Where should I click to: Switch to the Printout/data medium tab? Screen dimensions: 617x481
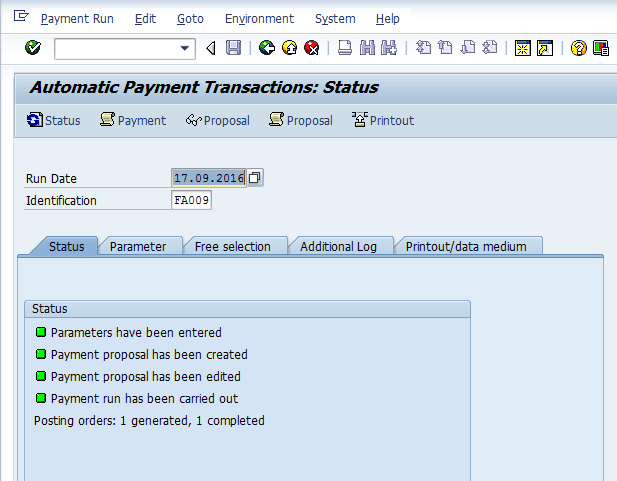click(466, 246)
